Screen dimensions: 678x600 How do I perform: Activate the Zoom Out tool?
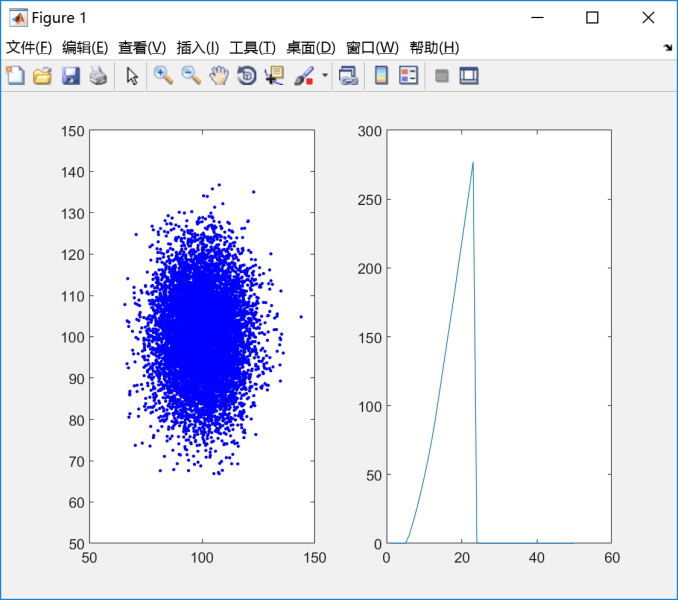[x=191, y=76]
